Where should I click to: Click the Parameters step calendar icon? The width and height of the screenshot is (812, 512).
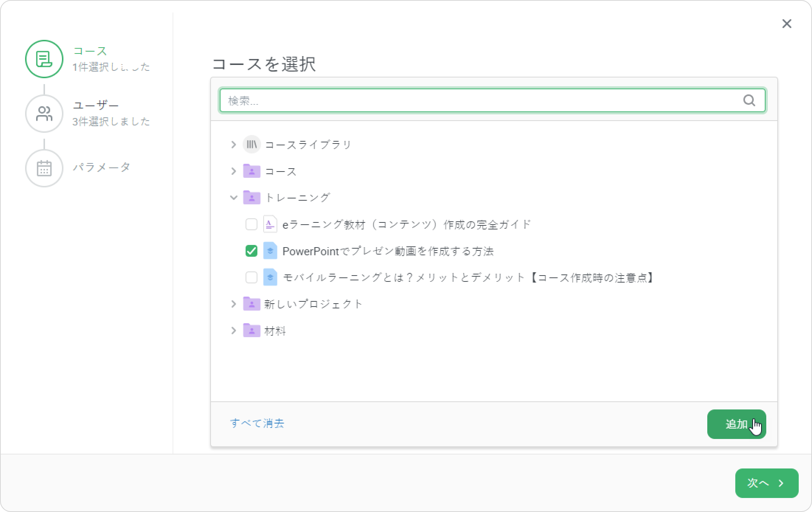click(44, 168)
